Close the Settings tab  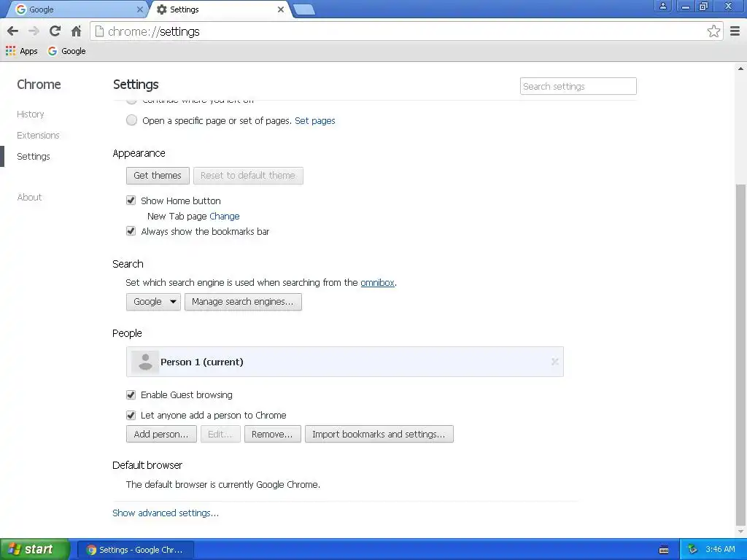click(281, 9)
